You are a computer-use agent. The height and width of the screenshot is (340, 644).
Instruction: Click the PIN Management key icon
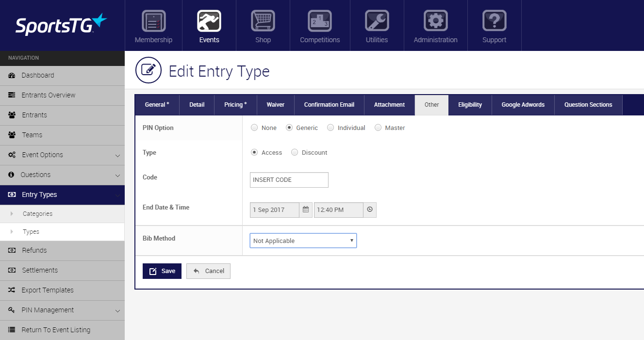click(12, 310)
